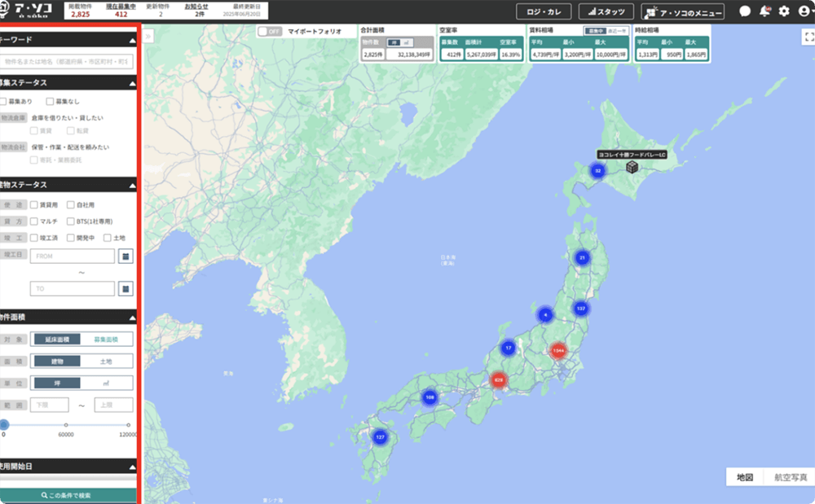
Task: Check the 募集あり checkbox
Action: click(4, 102)
